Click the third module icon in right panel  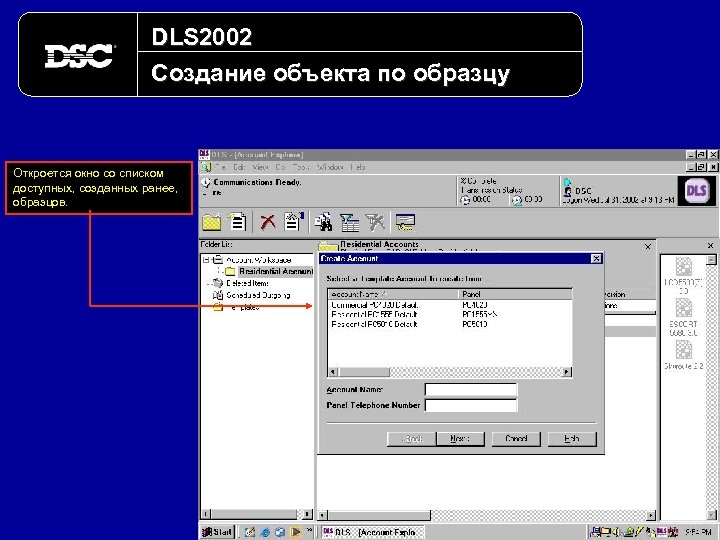coord(684,350)
